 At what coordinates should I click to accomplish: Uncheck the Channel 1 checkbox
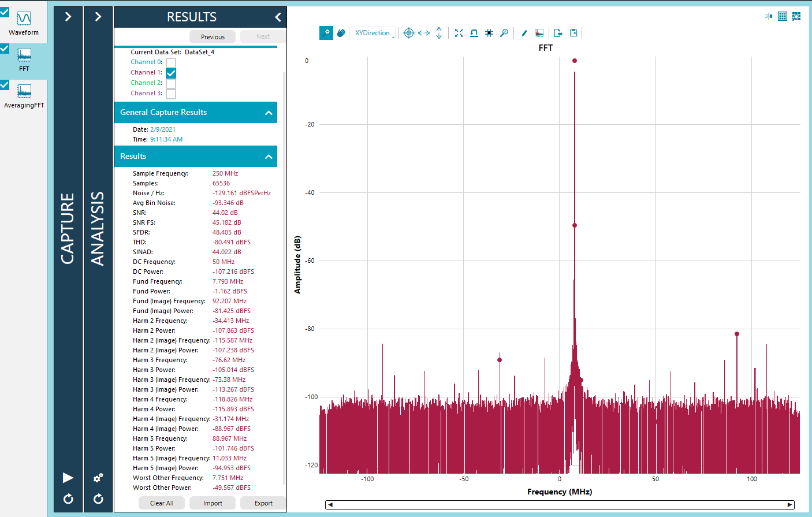pyautogui.click(x=171, y=73)
